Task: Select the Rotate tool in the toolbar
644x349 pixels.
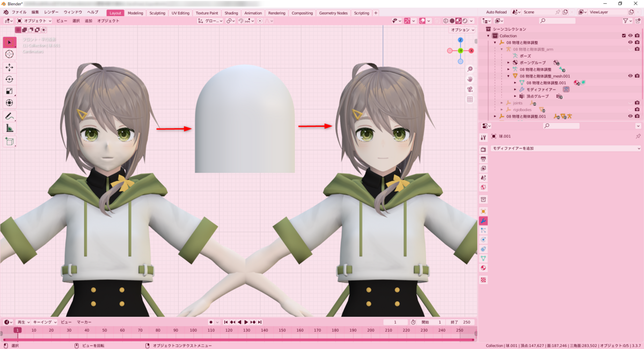Action: pyautogui.click(x=9, y=78)
